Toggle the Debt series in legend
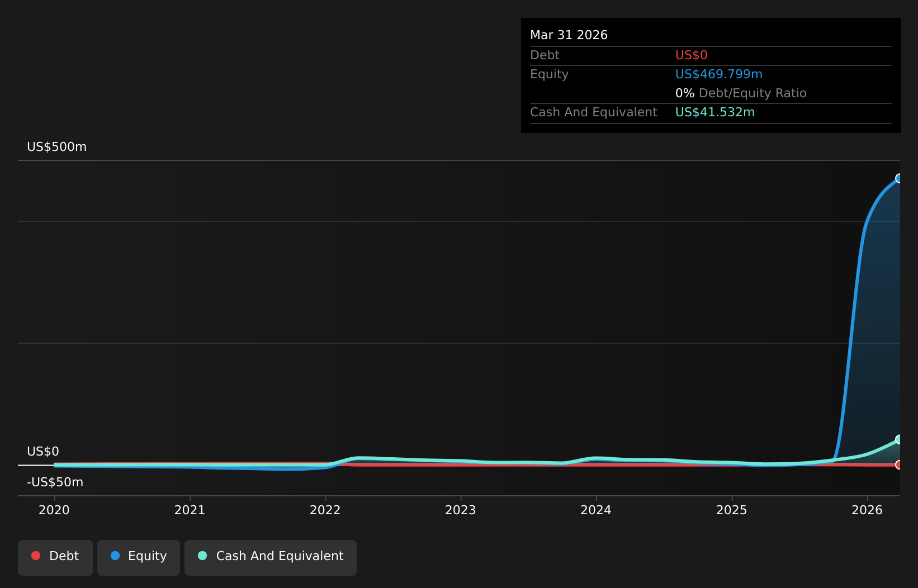The image size is (918, 588). pos(55,557)
